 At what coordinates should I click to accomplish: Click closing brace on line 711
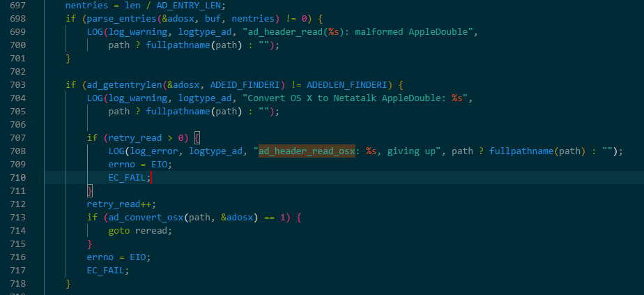pyautogui.click(x=89, y=190)
